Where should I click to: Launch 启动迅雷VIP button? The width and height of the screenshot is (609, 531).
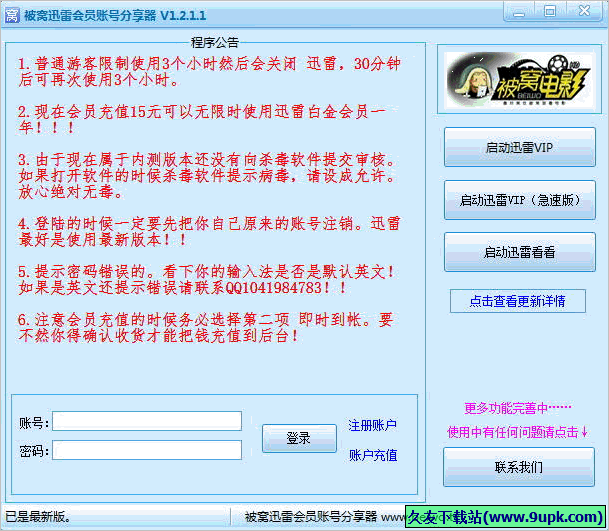[519, 147]
